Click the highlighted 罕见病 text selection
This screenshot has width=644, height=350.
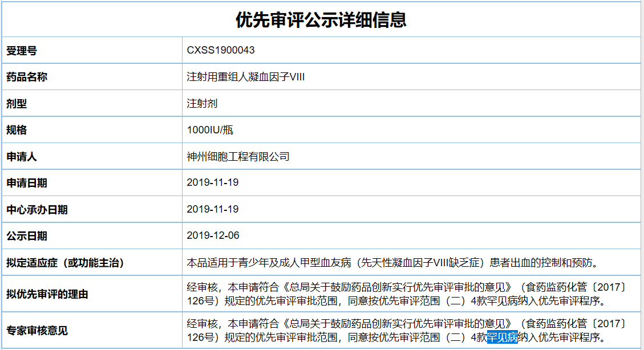(x=502, y=337)
